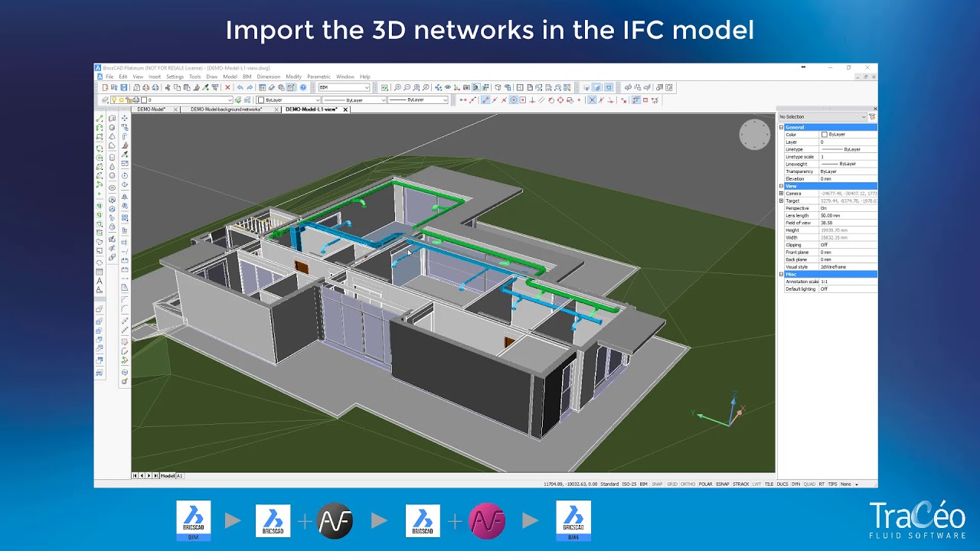Click the Clear entity snaps icon
Screen dimensions: 980x551
tap(624, 99)
